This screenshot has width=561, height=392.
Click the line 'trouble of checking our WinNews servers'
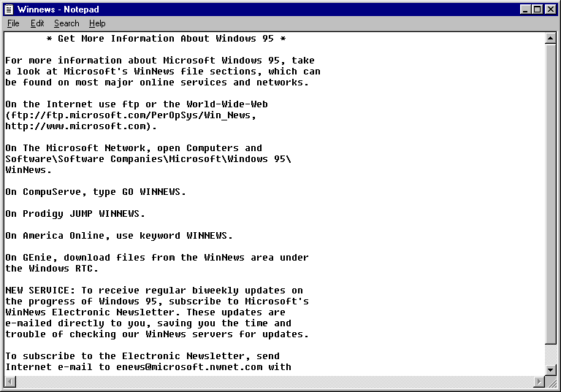coord(157,334)
